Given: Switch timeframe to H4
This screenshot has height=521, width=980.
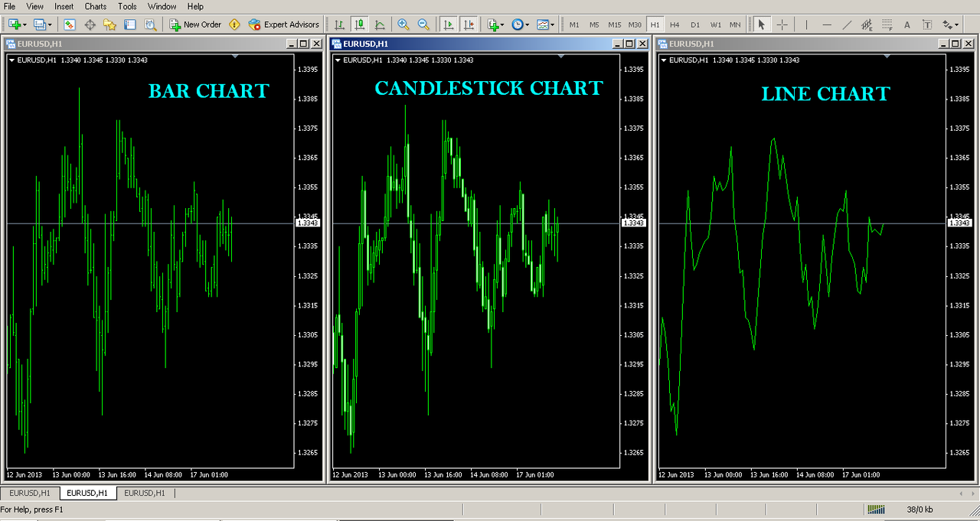Looking at the screenshot, I should coord(674,24).
